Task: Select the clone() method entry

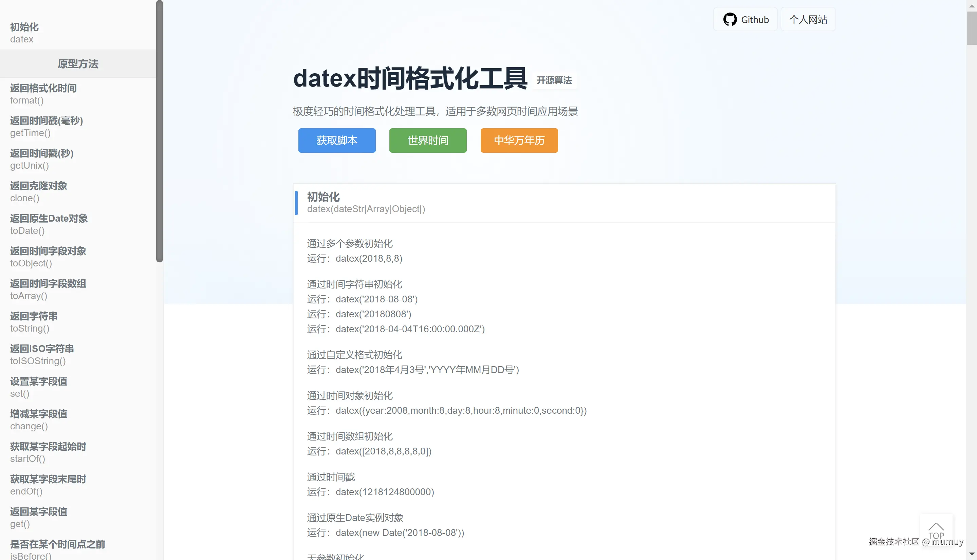Action: (x=38, y=191)
